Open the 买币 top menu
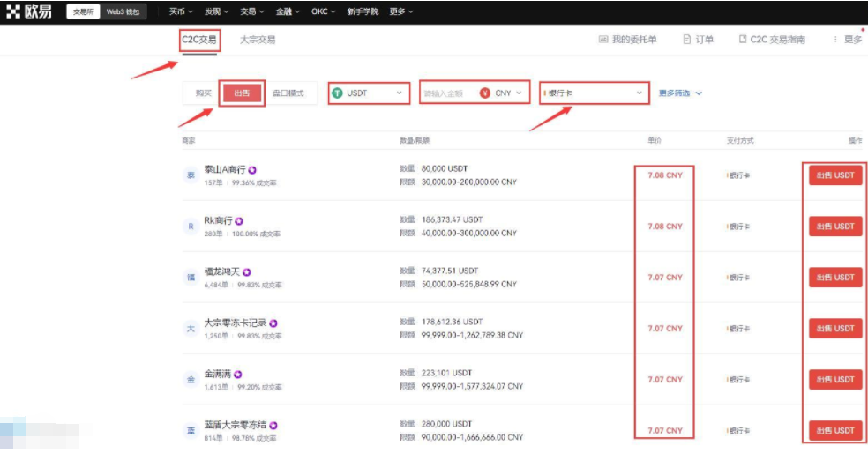 [x=181, y=11]
